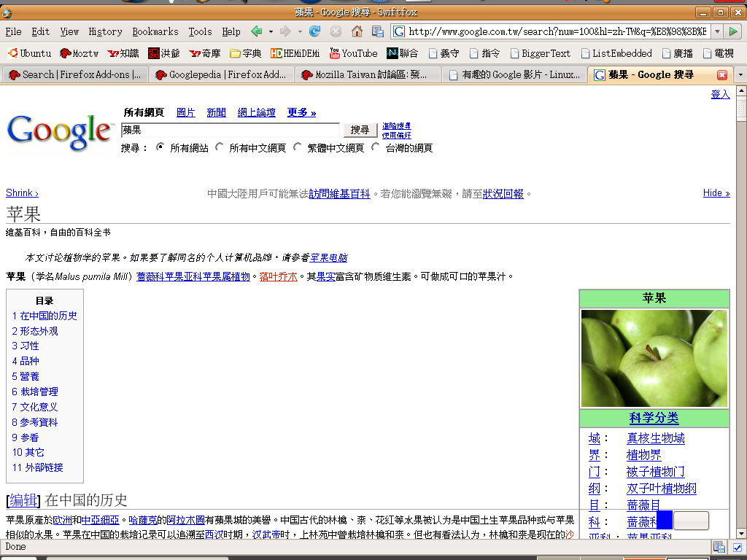This screenshot has height=560, width=747.
Task: Open the URL bar history dropdown arrow
Action: (717, 31)
